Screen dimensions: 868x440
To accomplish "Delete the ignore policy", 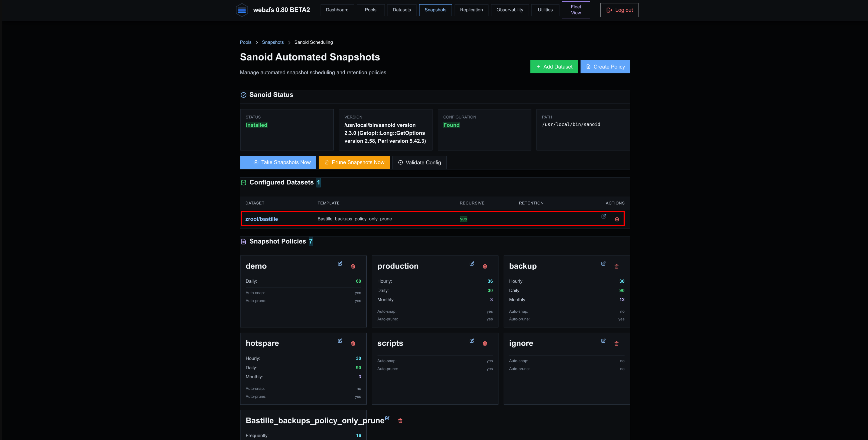I will click(617, 343).
